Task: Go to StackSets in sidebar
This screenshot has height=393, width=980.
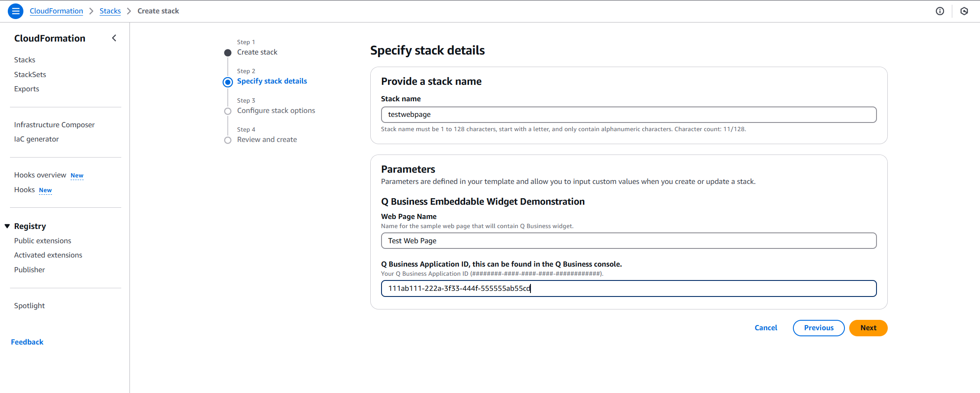Action: 30,74
